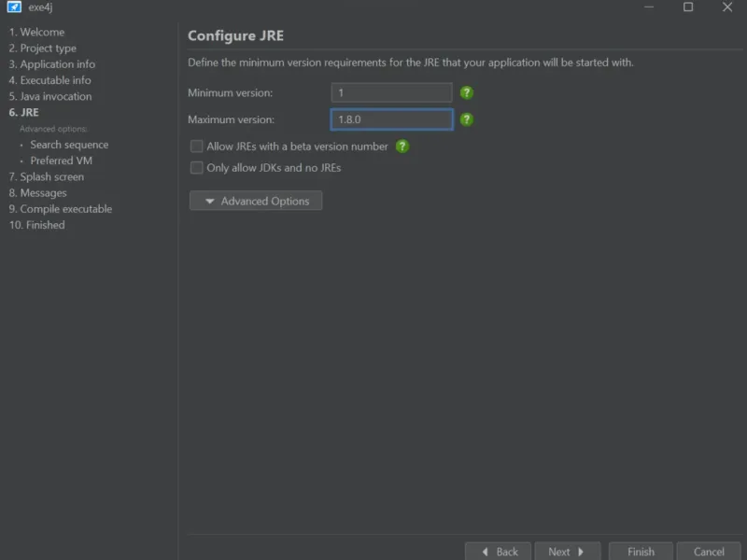Open the Preferred VM advanced option
This screenshot has width=747, height=560.
[61, 161]
